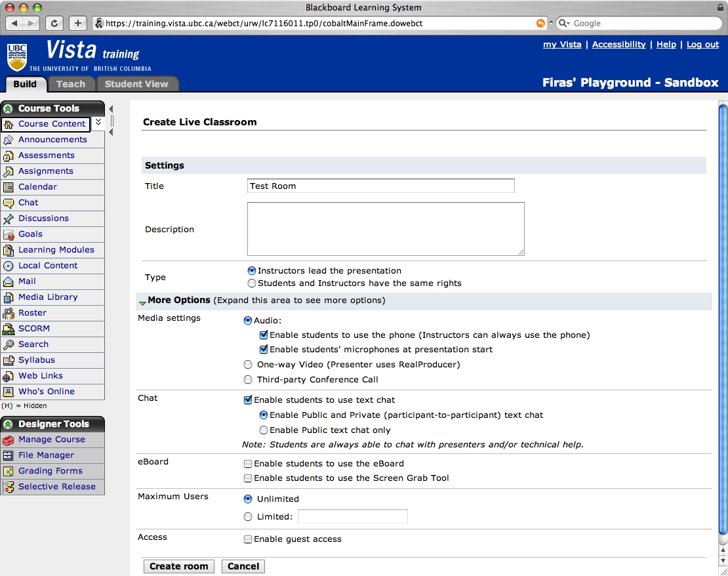728x576 pixels.
Task: Switch to the Teach tab
Action: click(71, 84)
